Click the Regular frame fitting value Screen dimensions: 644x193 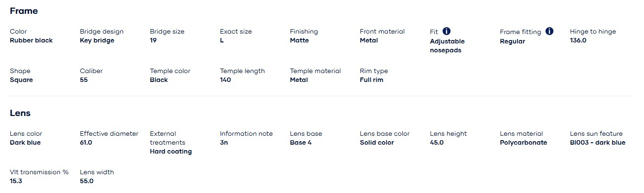513,41
